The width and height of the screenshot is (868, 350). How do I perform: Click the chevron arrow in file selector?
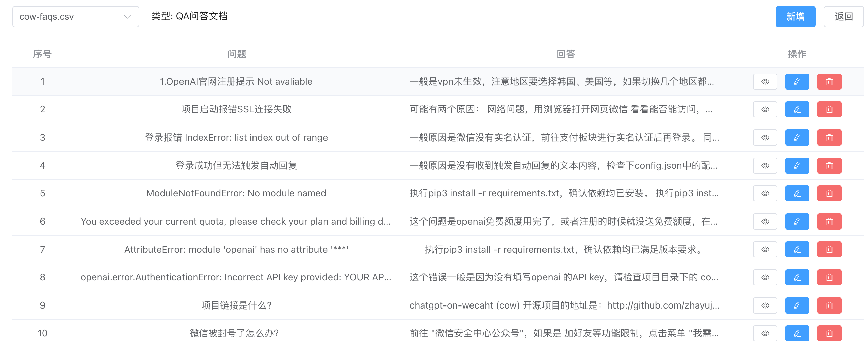pyautogui.click(x=127, y=16)
